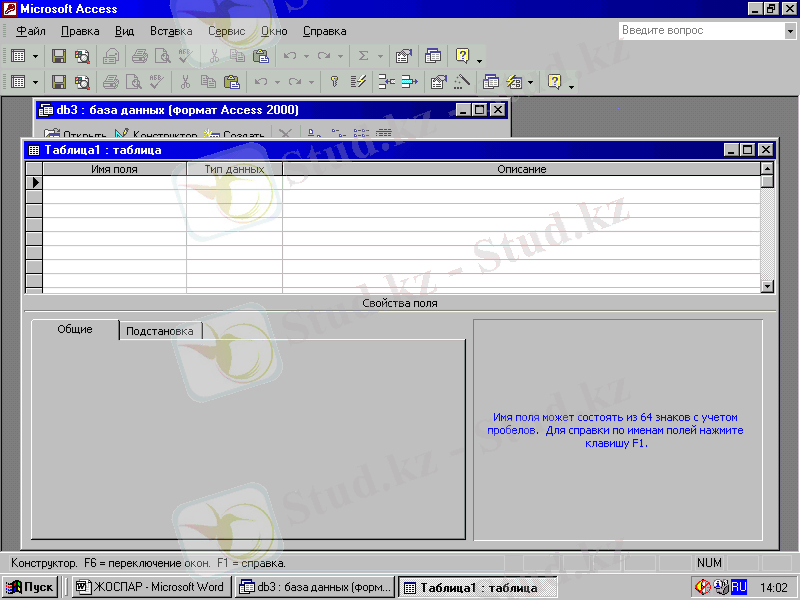Click the first empty Имя поля cell

(x=114, y=183)
